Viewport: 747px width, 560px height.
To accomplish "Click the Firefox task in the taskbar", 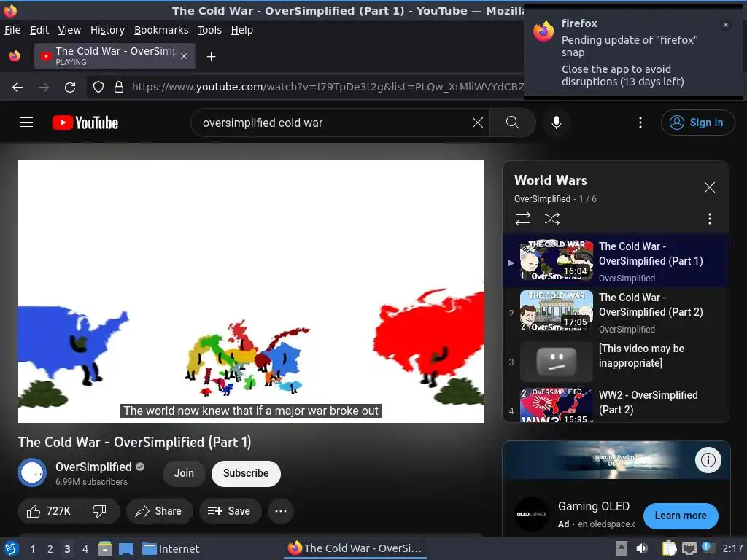I will [355, 548].
